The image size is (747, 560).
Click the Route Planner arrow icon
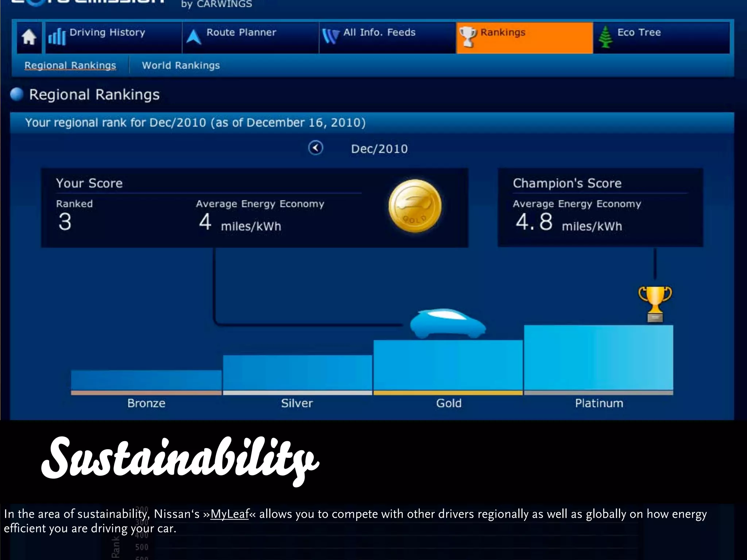(194, 37)
